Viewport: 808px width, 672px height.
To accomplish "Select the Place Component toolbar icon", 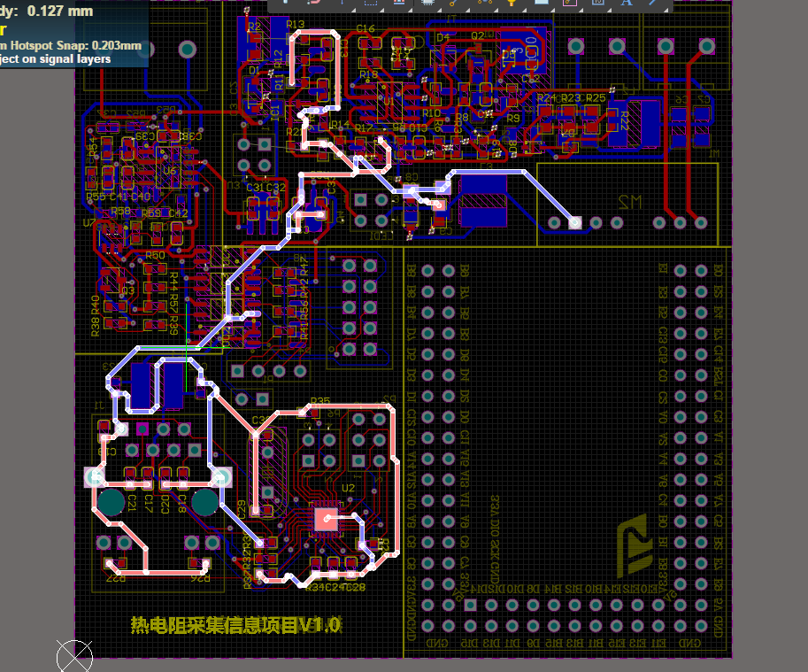I will 427,4.
